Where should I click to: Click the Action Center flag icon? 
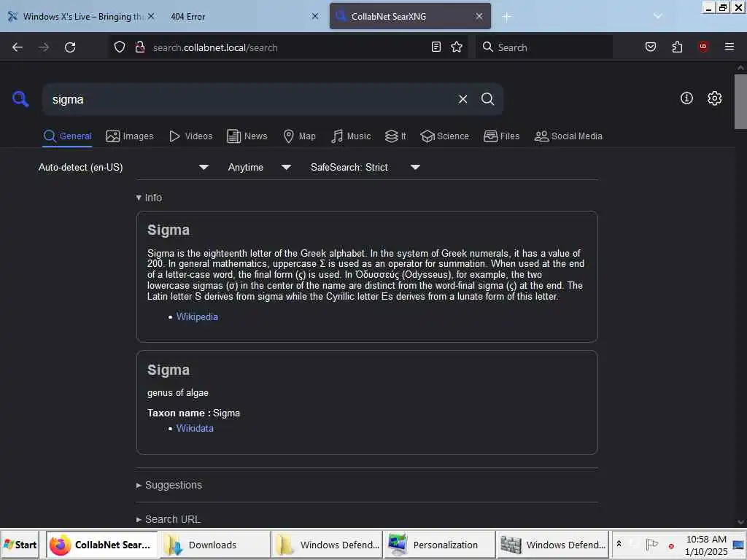point(651,544)
